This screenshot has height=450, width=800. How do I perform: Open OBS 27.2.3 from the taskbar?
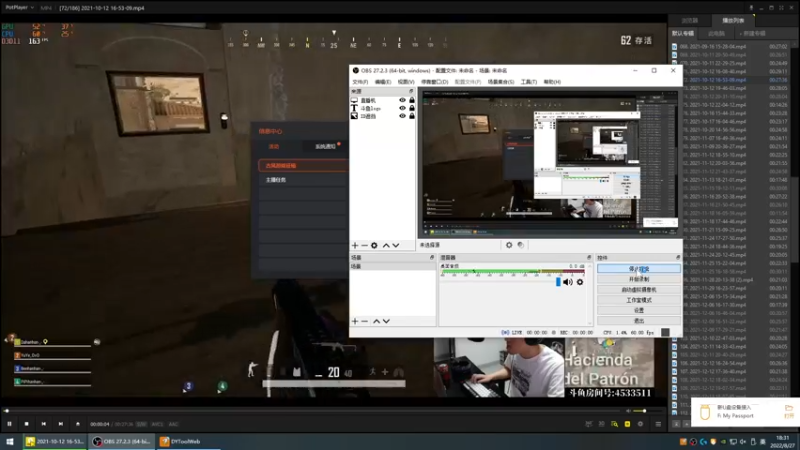[121, 441]
